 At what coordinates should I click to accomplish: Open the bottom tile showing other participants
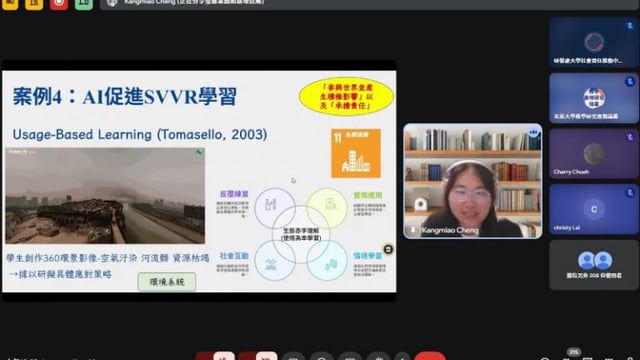[594, 265]
